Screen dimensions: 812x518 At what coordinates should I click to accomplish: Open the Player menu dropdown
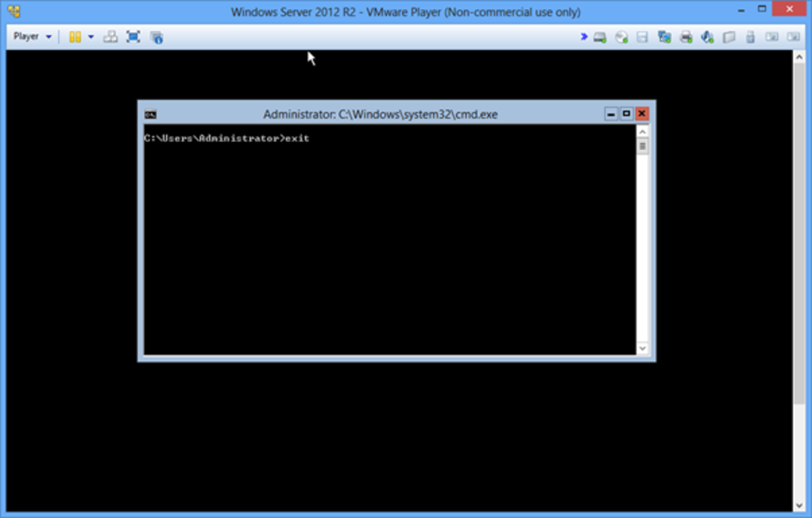point(47,37)
